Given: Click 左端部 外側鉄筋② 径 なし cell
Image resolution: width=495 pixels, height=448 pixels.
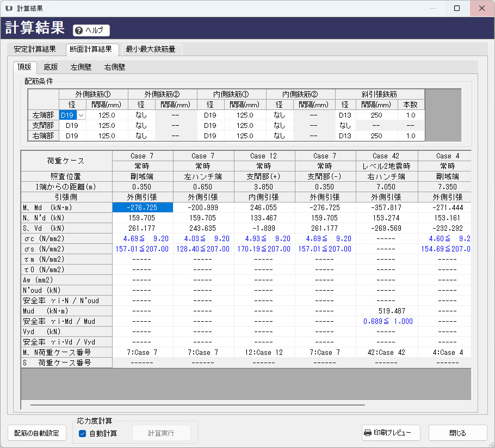Looking at the screenshot, I should tap(141, 115).
